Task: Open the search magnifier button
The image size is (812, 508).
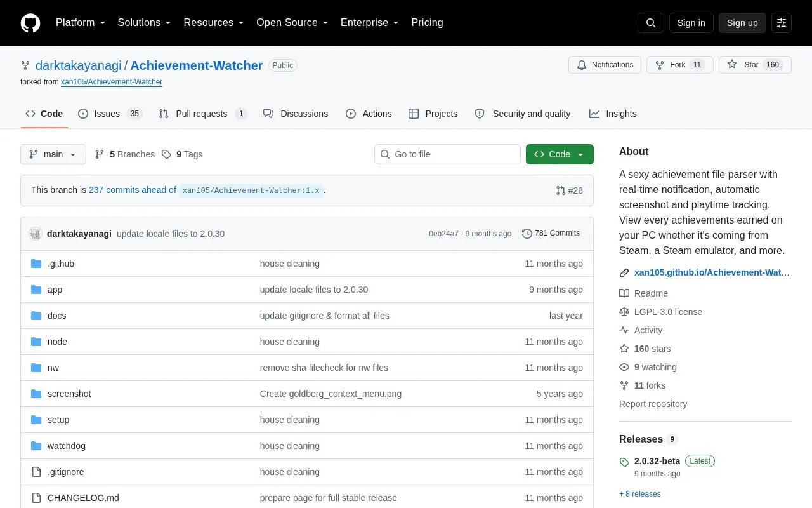Action: tap(651, 23)
